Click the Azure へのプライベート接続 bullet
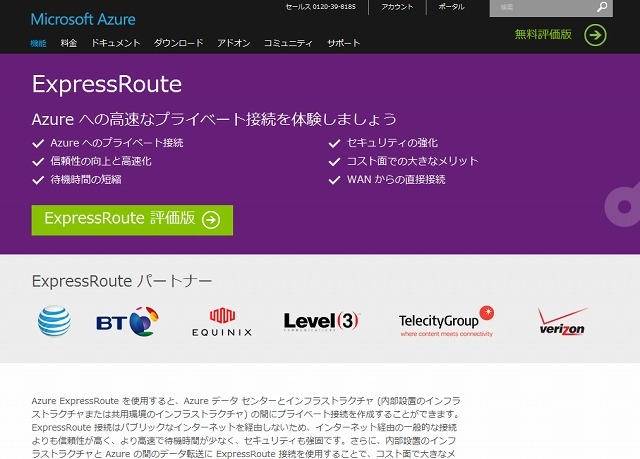The height and width of the screenshot is (459, 640). coord(117,143)
